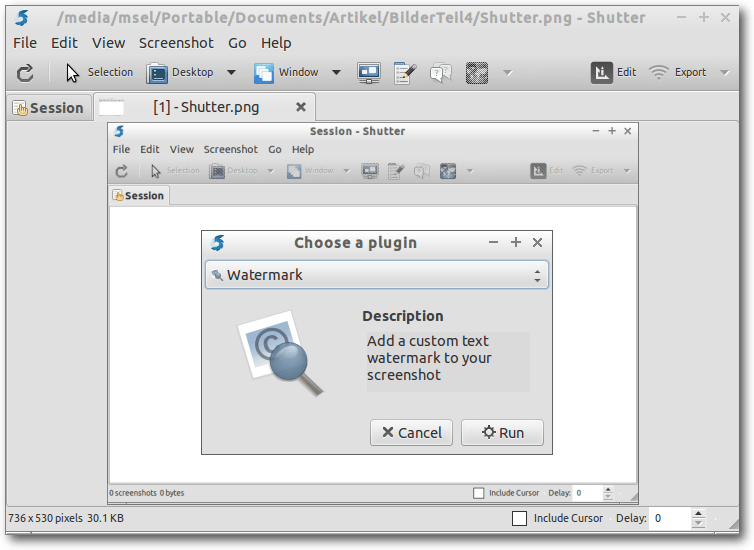The image size is (754, 550).
Task: Click the Shutter logo in inner Session window
Action: coord(119,131)
